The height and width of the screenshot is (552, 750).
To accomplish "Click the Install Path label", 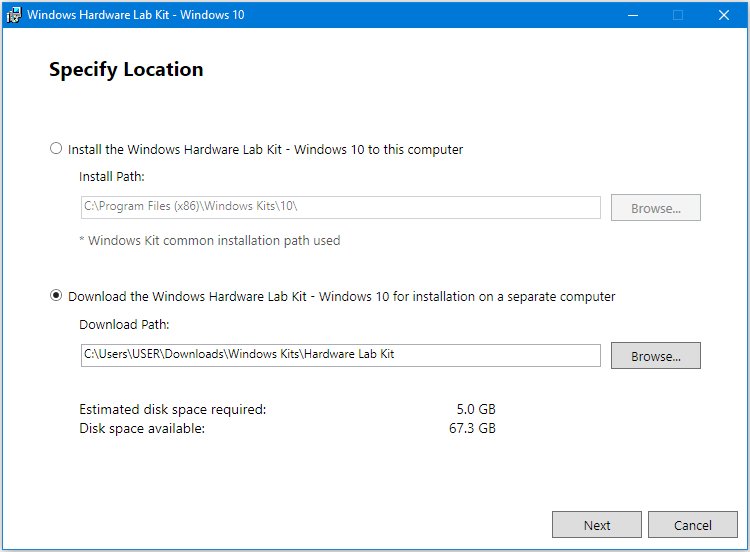I will (x=111, y=177).
